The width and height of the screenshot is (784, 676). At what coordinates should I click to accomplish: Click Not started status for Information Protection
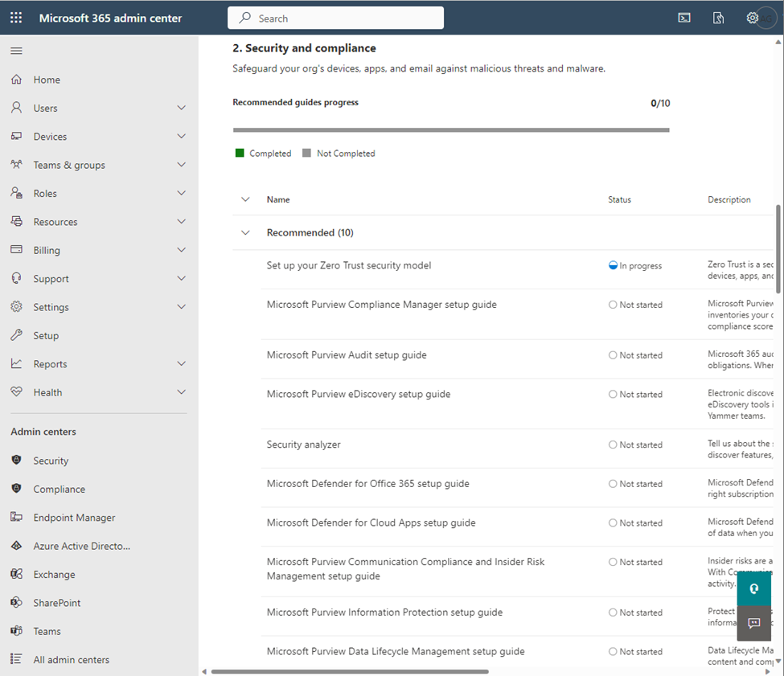pos(635,612)
